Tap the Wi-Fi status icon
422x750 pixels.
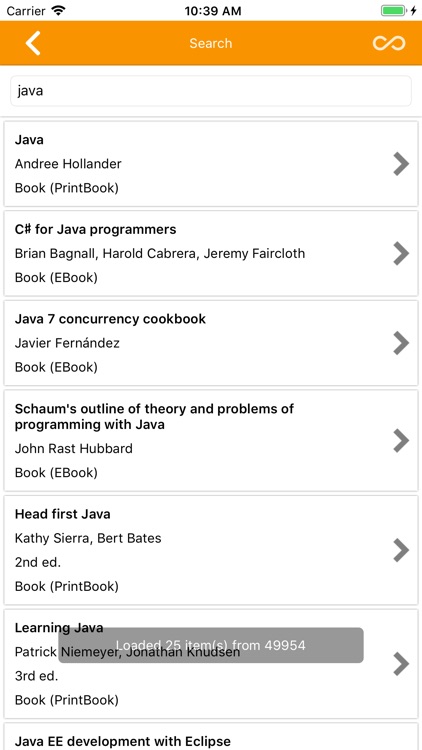(x=58, y=11)
